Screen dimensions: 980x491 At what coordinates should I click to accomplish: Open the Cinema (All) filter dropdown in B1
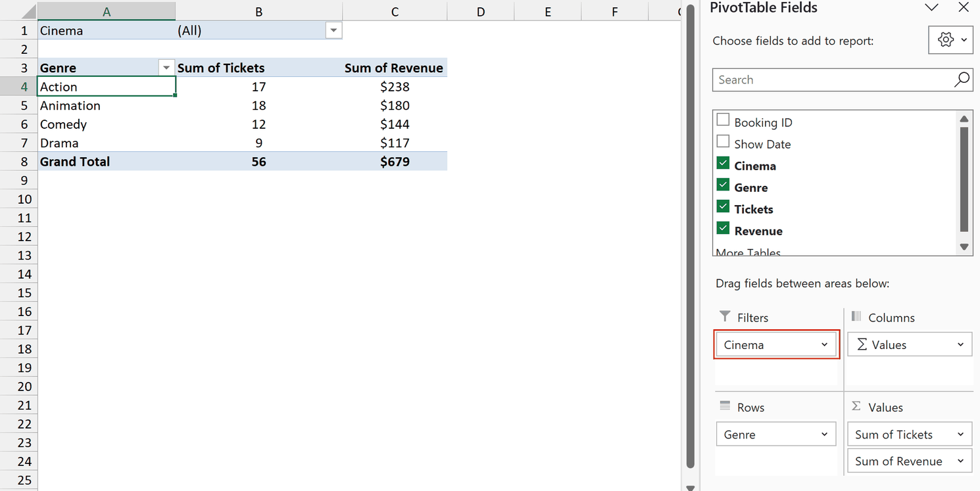pos(333,31)
